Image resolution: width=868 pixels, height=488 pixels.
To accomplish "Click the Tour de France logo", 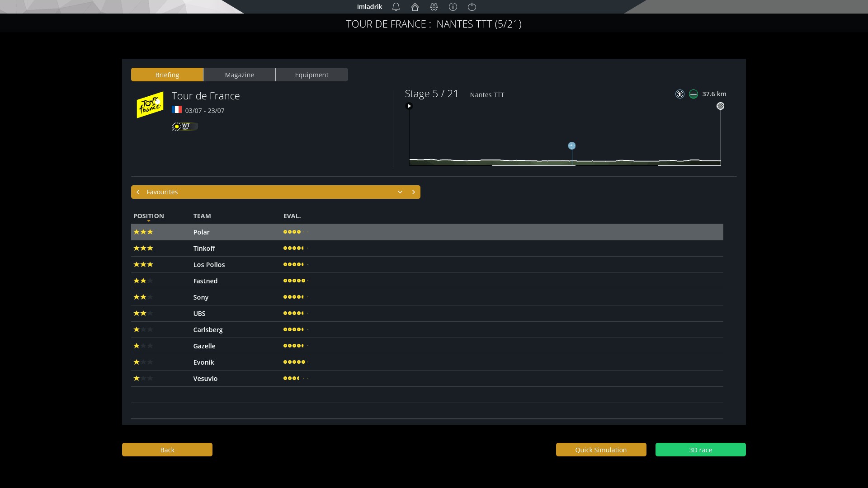I will [x=150, y=105].
